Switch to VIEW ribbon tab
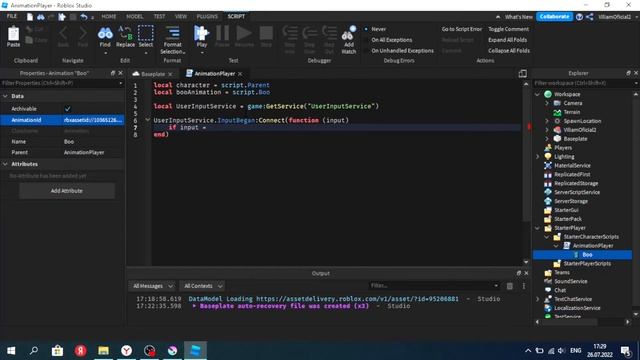Screen dimensions: 640x360 click(180, 16)
